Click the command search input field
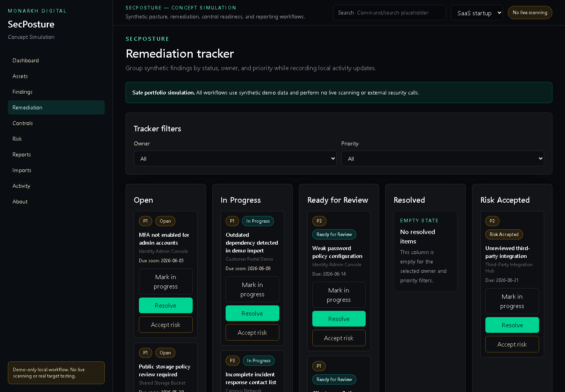565x392 pixels. pos(399,13)
